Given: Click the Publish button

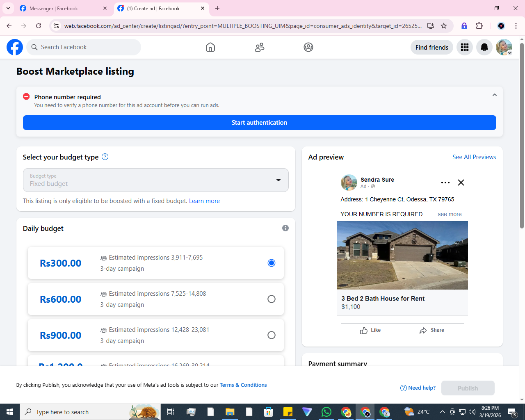Looking at the screenshot, I should [468, 388].
